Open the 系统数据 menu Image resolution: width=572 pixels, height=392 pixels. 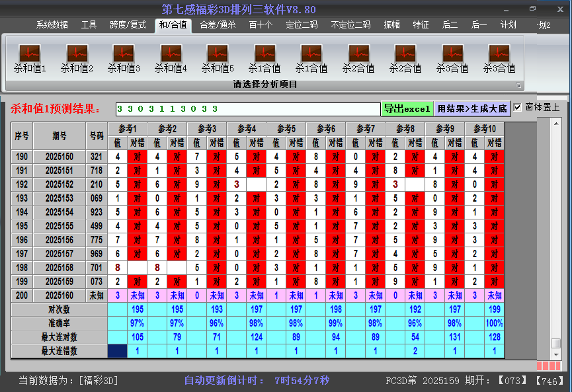pyautogui.click(x=52, y=25)
